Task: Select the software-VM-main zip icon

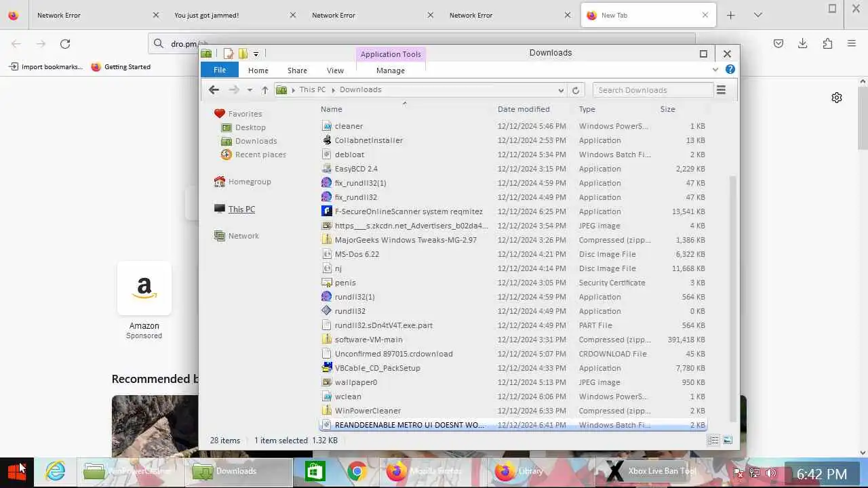Action: pos(328,340)
